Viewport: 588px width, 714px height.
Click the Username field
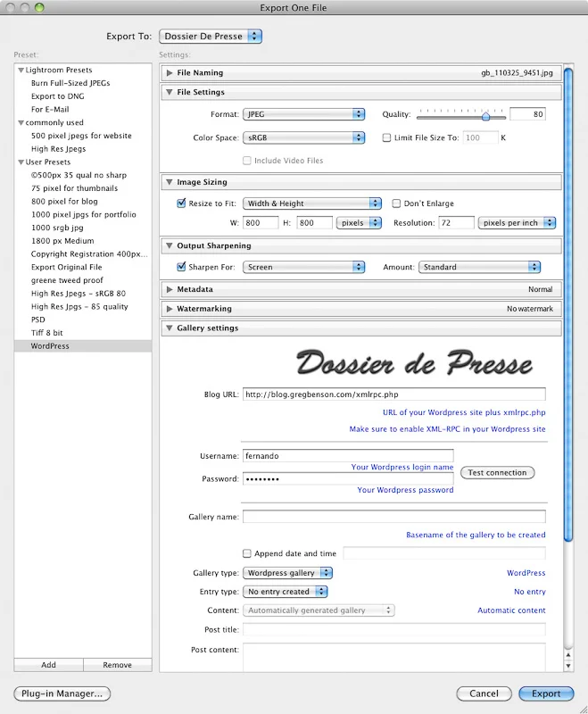[x=348, y=456]
